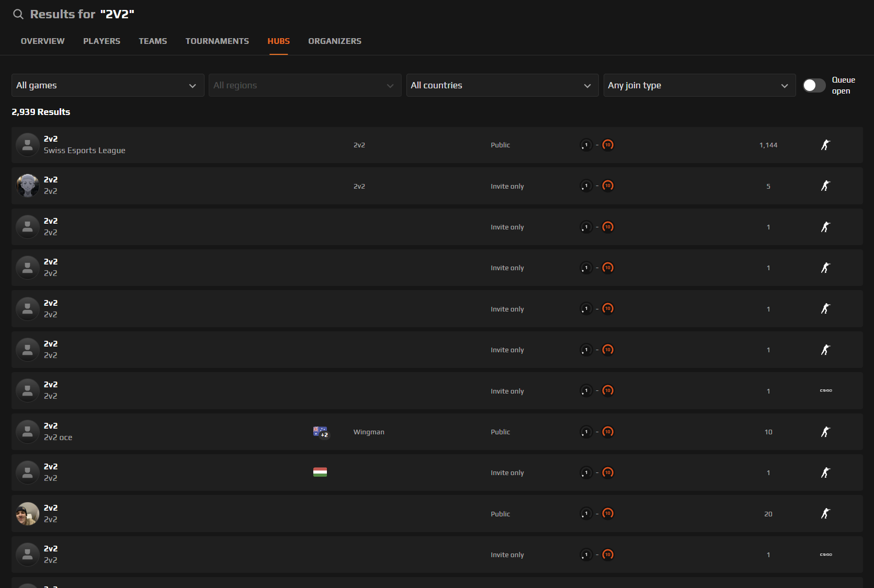874x588 pixels.
Task: Click the skill level 10 icon on Wingman row
Action: (x=607, y=432)
